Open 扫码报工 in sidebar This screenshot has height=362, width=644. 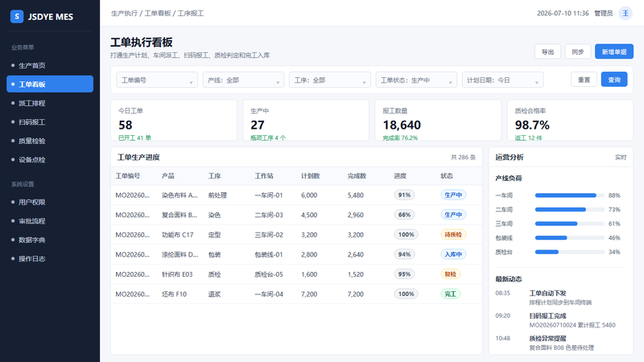point(50,122)
